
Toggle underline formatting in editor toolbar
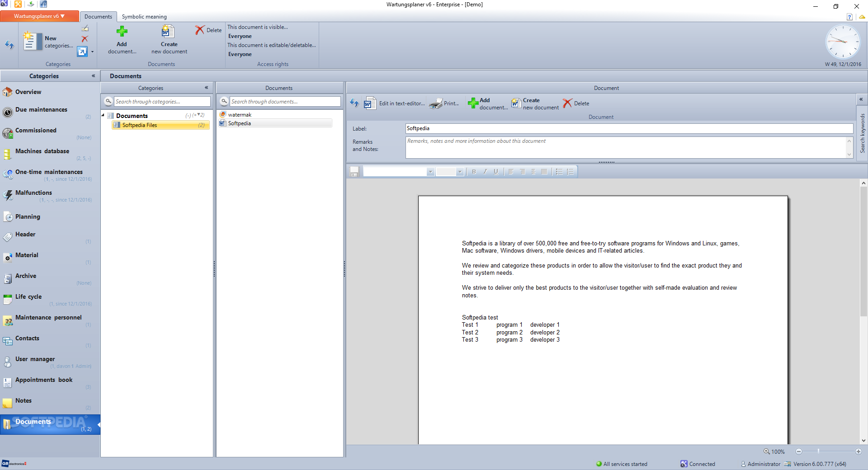496,172
